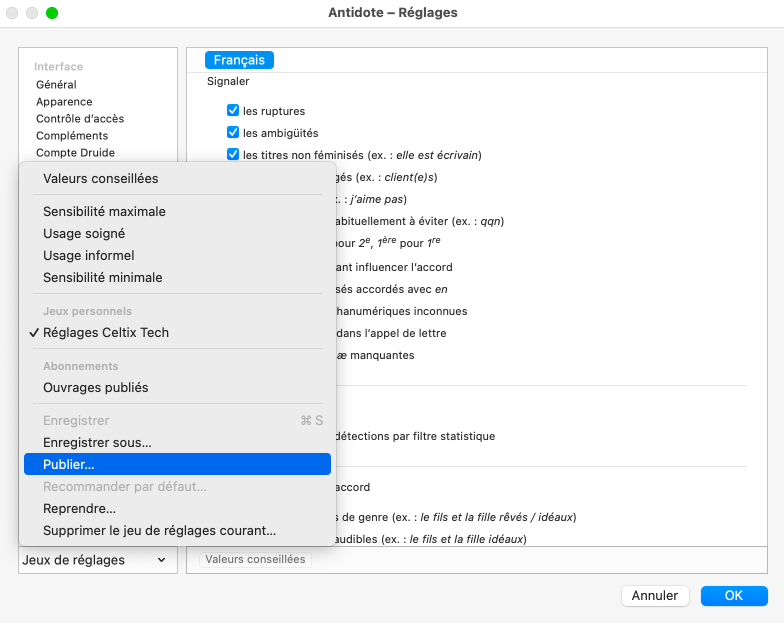Expand the Jeux de réglages dropdown
Screen dimensions: 784x623
[94, 560]
